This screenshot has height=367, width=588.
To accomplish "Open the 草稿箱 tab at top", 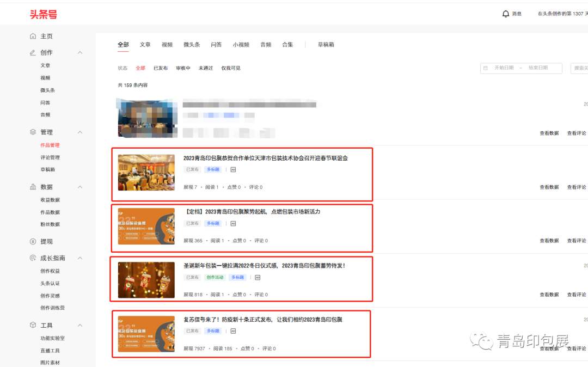I will click(x=326, y=45).
